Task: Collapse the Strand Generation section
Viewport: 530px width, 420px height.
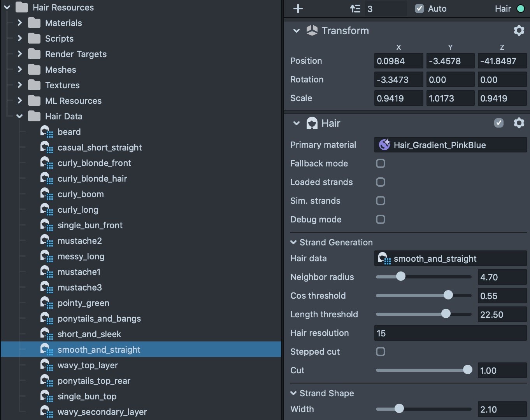Action: coord(293,242)
